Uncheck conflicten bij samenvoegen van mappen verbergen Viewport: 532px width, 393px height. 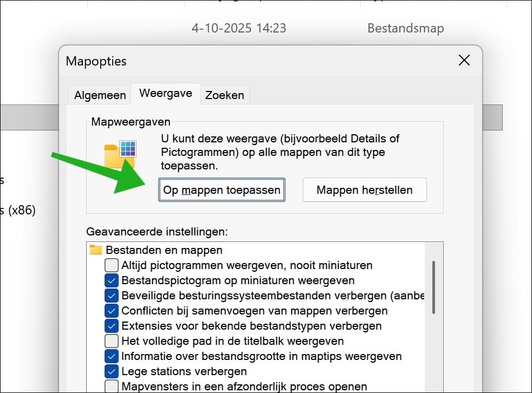[111, 311]
